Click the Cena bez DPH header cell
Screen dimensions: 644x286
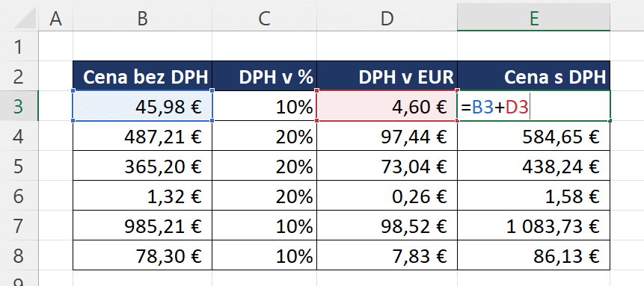143,76
